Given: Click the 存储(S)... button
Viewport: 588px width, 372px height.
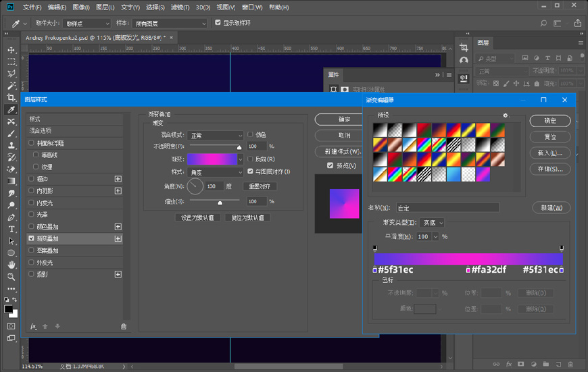Looking at the screenshot, I should 550,169.
